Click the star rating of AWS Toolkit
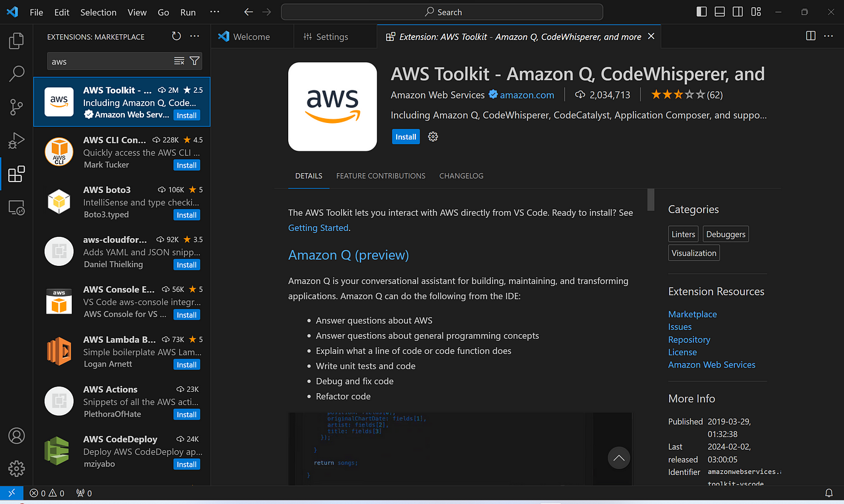844x504 pixels. [687, 95]
